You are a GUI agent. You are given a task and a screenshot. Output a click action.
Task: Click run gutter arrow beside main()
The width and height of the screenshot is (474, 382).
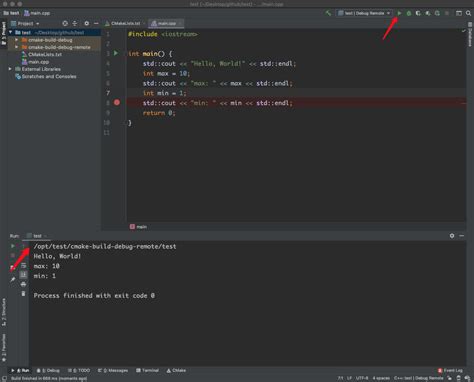116,53
